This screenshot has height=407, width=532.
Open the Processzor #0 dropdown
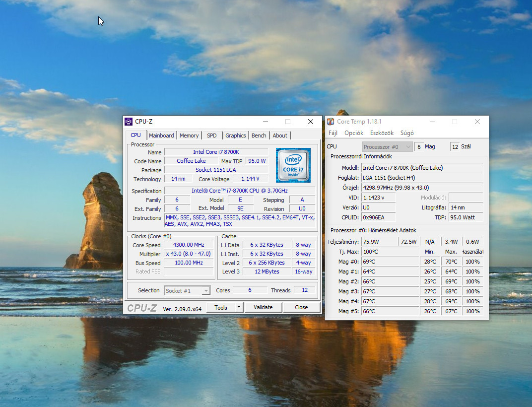point(387,146)
